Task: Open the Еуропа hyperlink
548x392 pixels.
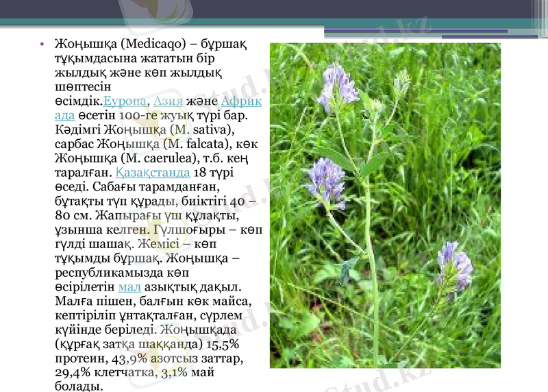Action: [x=125, y=101]
